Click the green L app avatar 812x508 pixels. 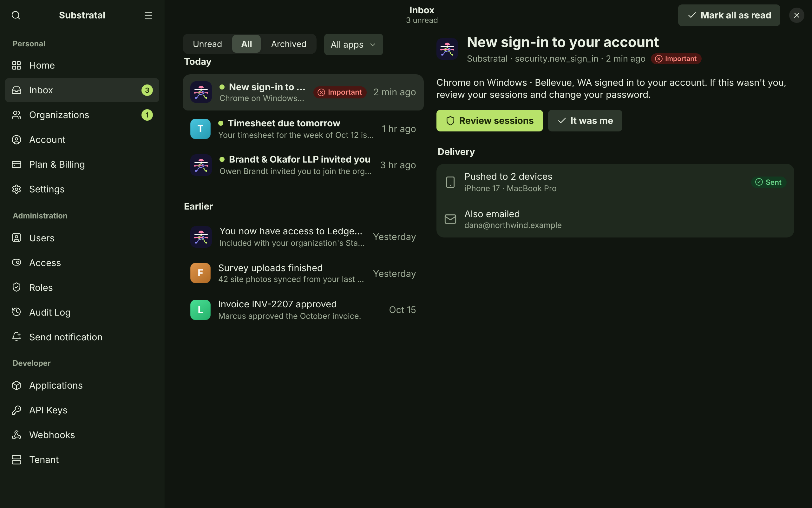(x=200, y=310)
